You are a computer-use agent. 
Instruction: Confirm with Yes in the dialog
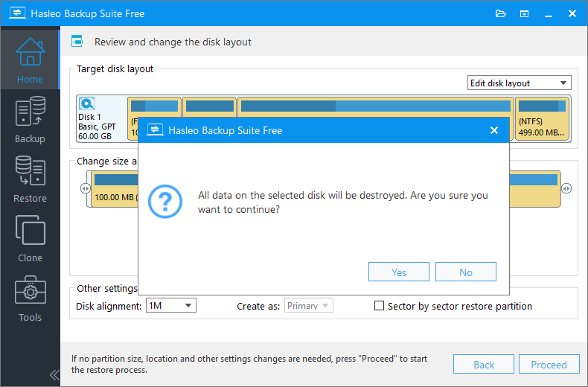(399, 272)
